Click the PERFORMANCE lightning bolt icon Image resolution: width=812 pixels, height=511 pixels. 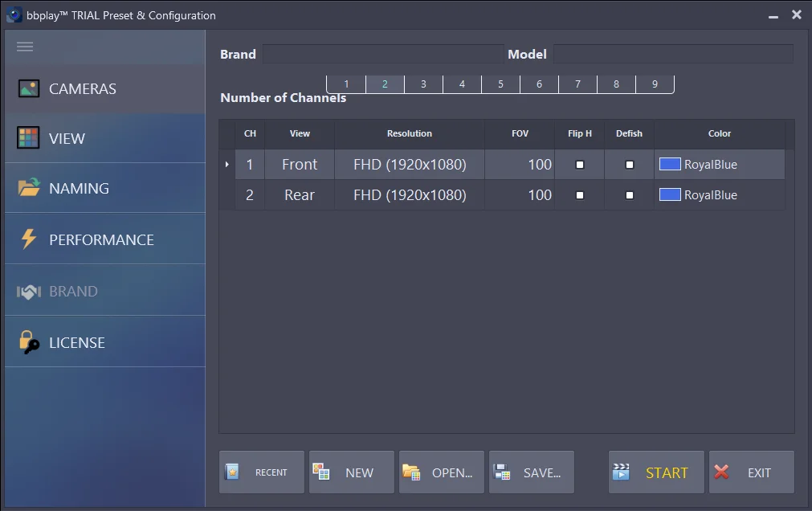coord(29,239)
